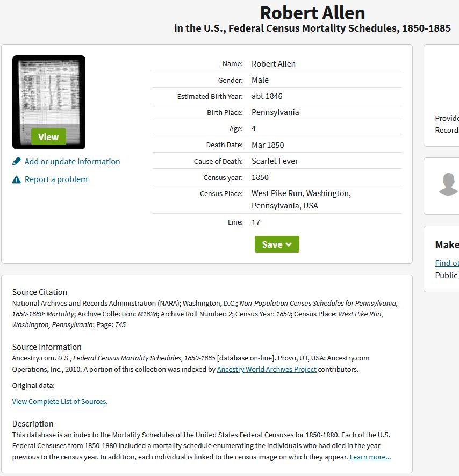
Task: Click the gray person silhouette avatar
Action: coord(448,184)
